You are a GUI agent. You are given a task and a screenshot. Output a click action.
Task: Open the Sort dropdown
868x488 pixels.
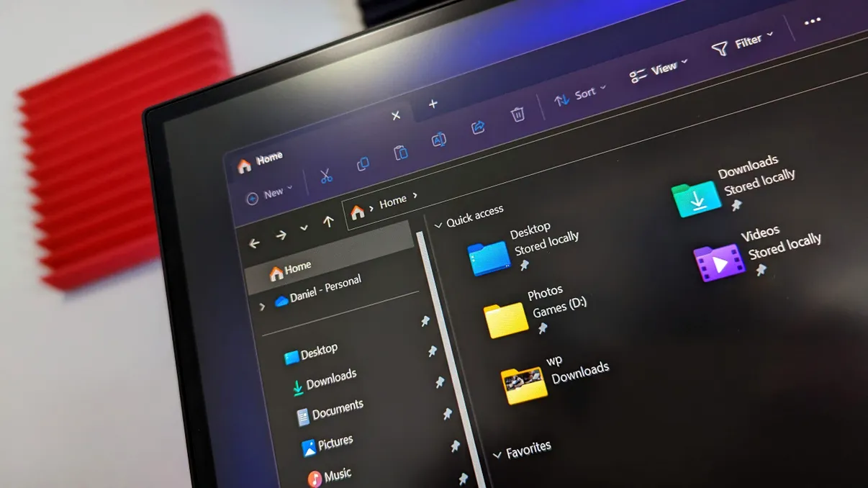580,92
